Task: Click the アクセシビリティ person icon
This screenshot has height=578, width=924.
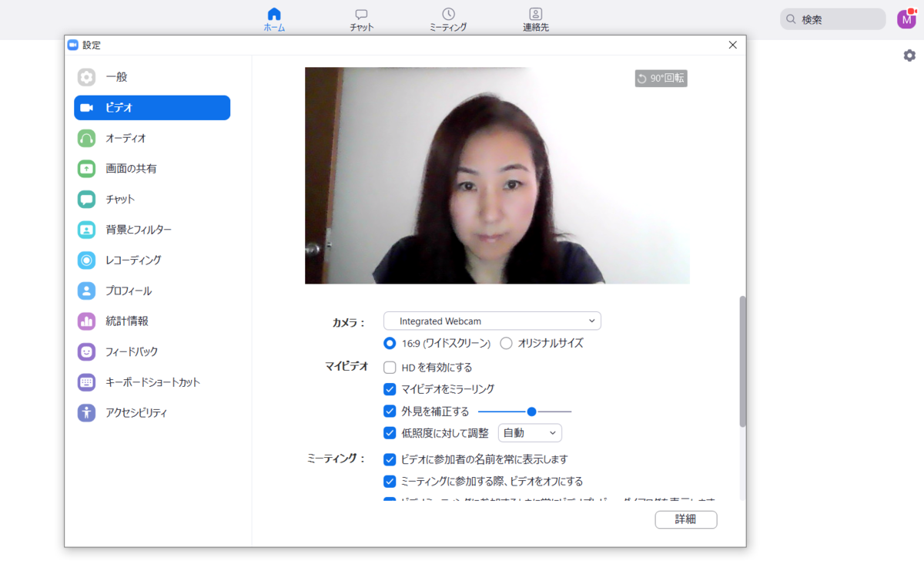Action: pos(86,413)
